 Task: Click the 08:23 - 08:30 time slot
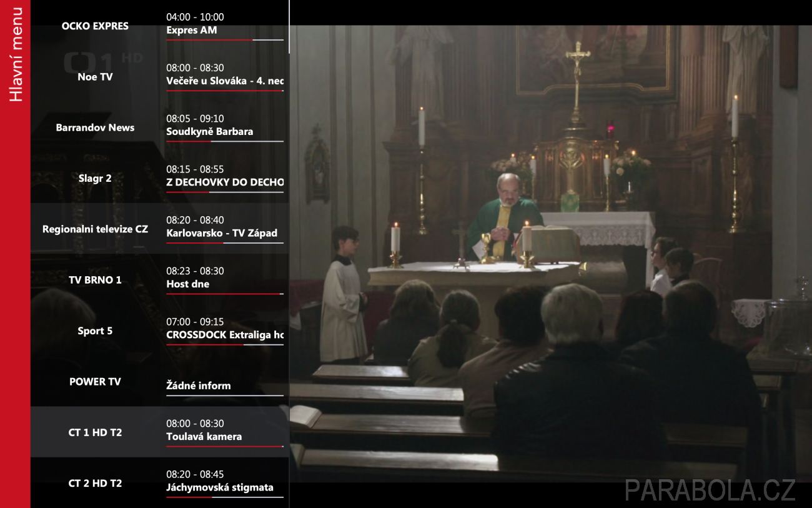pyautogui.click(x=195, y=271)
